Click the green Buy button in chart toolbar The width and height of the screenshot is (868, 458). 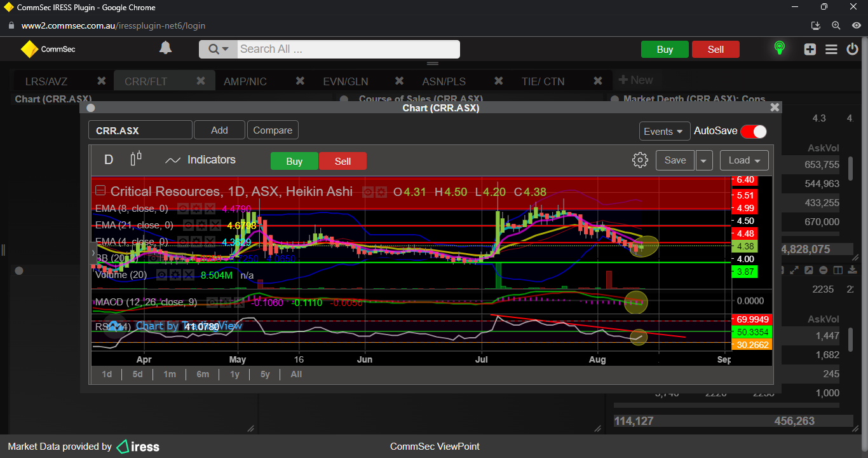(x=294, y=161)
